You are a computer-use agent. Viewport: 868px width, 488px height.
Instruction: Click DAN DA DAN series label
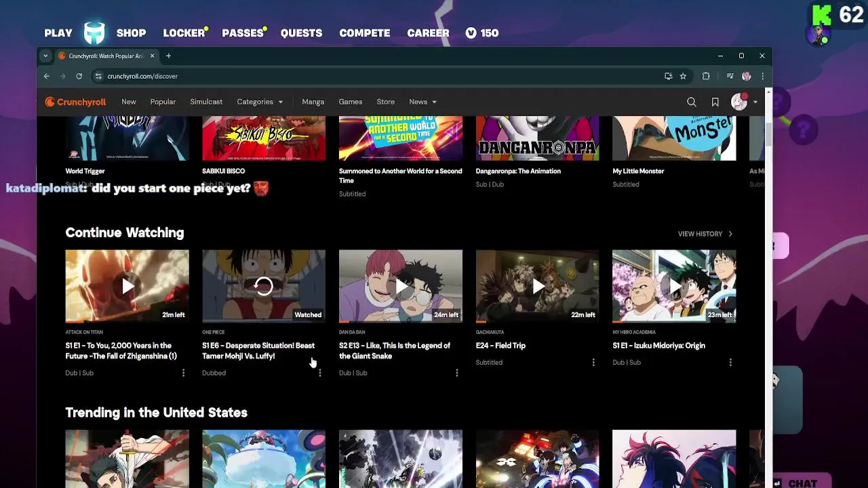[x=352, y=332]
